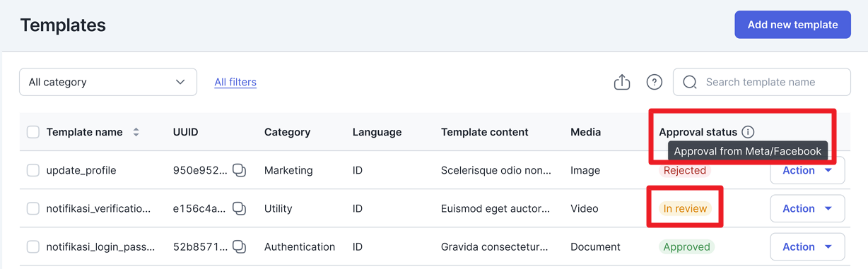Open the All category dropdown

pos(108,82)
